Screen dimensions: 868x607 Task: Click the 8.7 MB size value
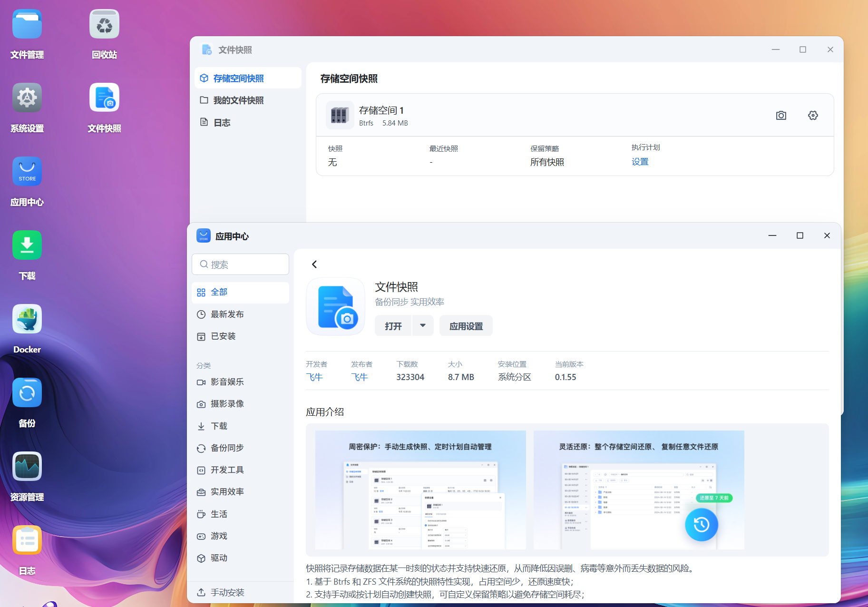461,377
